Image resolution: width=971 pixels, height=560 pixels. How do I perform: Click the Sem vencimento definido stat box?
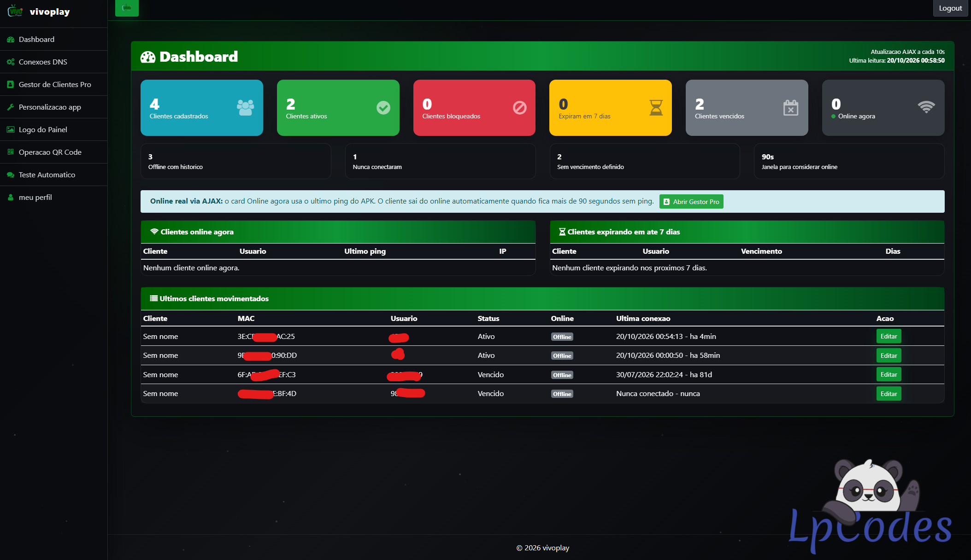pos(645,161)
